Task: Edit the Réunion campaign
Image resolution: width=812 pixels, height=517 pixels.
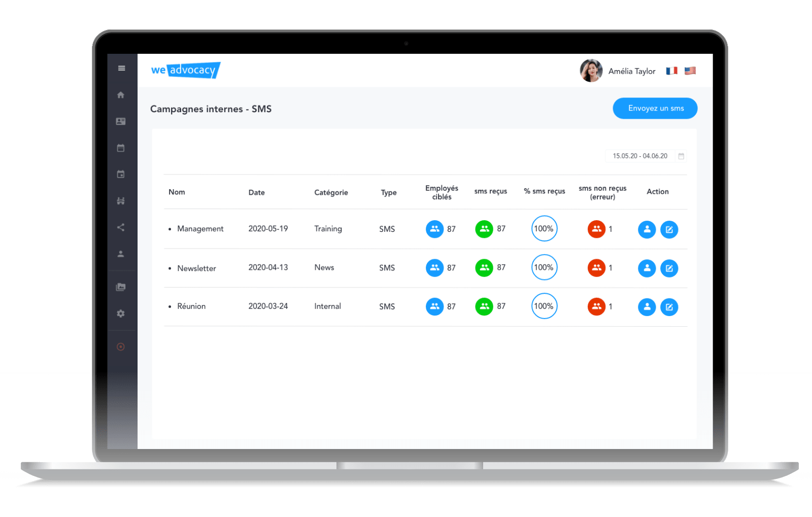Action: [x=669, y=307]
